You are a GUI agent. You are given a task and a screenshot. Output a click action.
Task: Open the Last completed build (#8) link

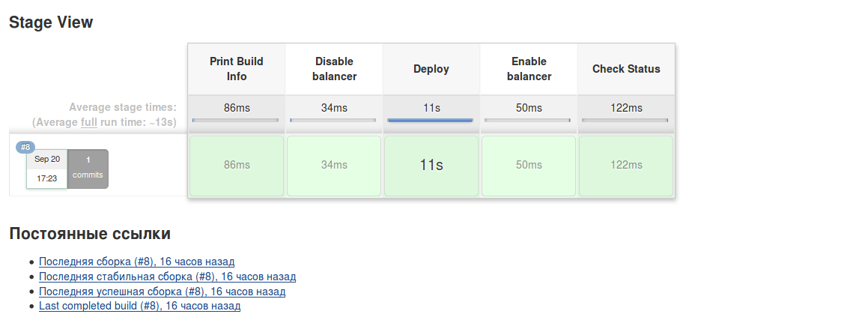point(139,307)
